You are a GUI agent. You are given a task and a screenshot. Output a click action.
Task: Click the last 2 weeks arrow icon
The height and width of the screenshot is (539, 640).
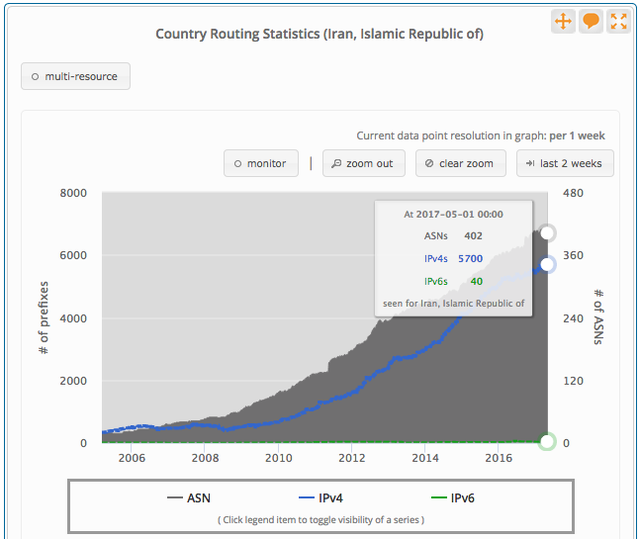click(530, 163)
